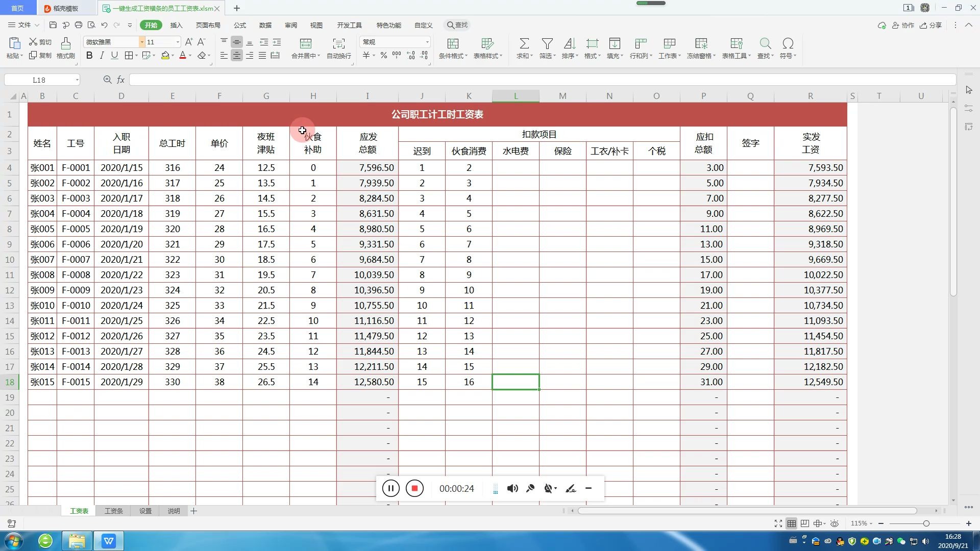The height and width of the screenshot is (551, 980).
Task: Click the font color A swatch
Action: [183, 55]
